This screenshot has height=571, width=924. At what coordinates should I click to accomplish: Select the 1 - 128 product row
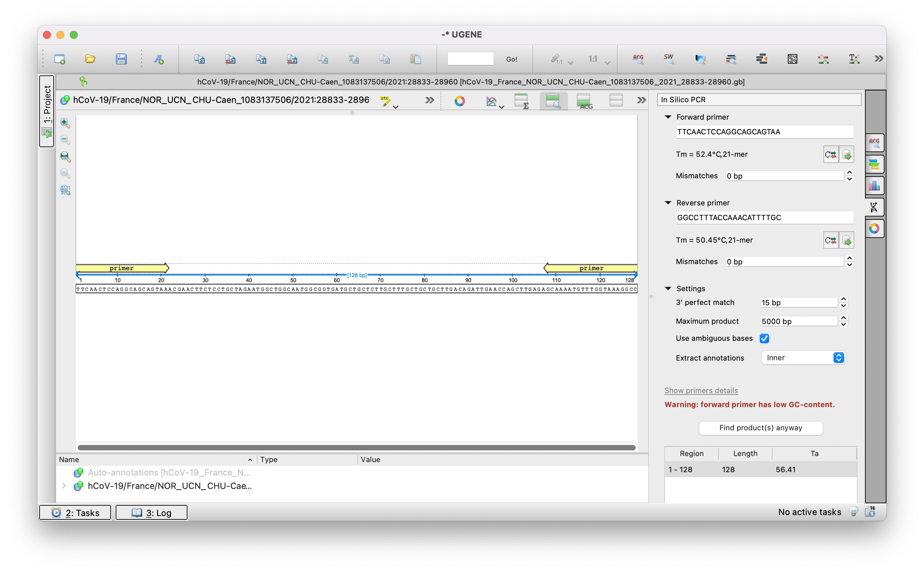tap(760, 469)
